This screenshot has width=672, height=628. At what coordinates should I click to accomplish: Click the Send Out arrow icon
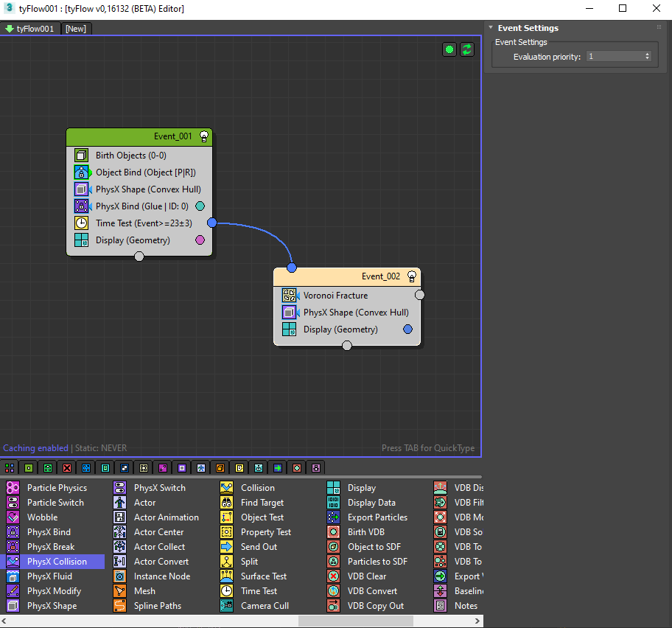tap(227, 547)
